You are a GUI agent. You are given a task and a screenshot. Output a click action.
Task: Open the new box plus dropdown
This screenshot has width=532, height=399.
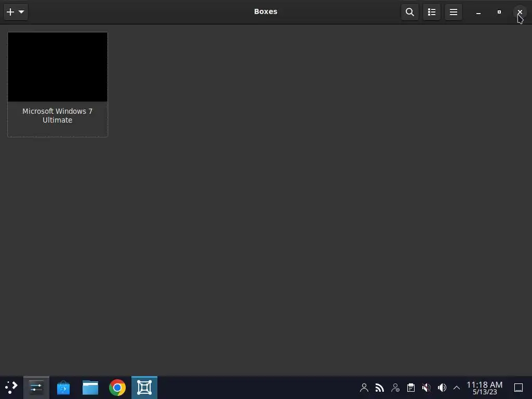pos(16,12)
